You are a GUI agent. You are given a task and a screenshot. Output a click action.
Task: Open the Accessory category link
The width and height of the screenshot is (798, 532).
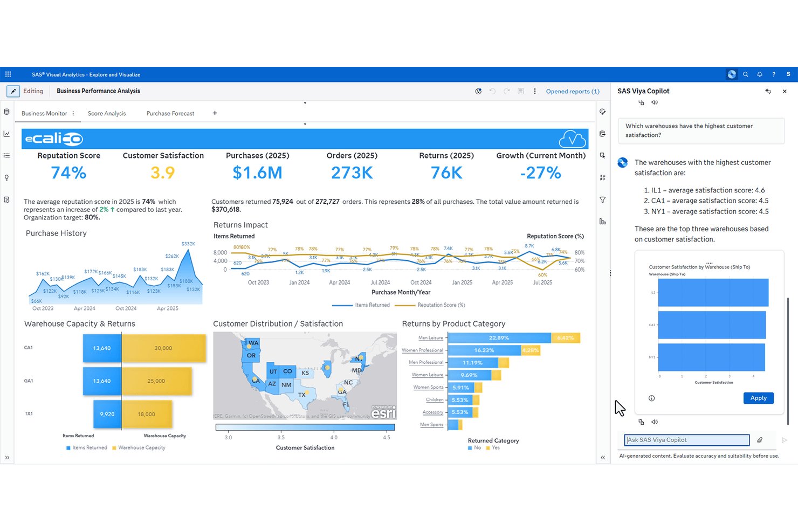pyautogui.click(x=433, y=412)
